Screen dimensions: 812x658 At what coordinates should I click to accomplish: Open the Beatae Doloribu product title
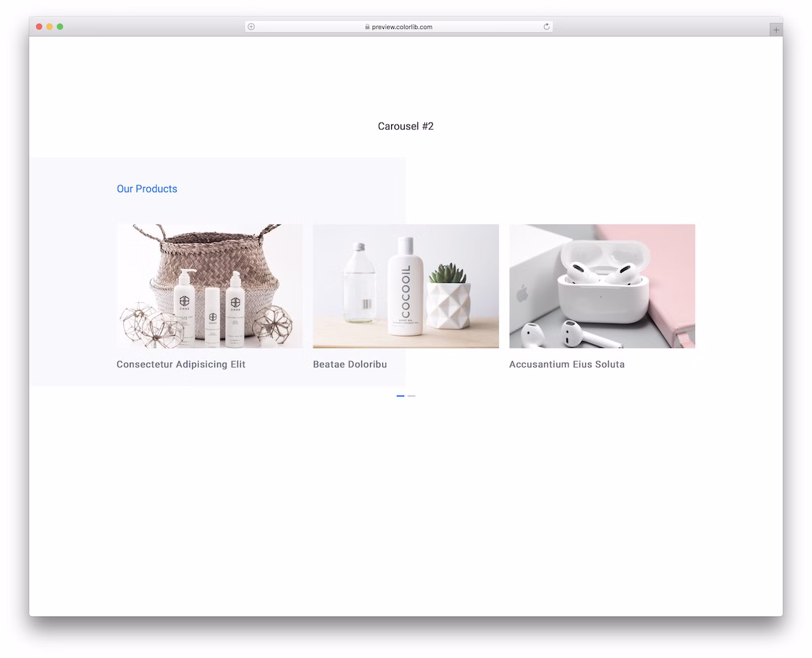tap(350, 364)
